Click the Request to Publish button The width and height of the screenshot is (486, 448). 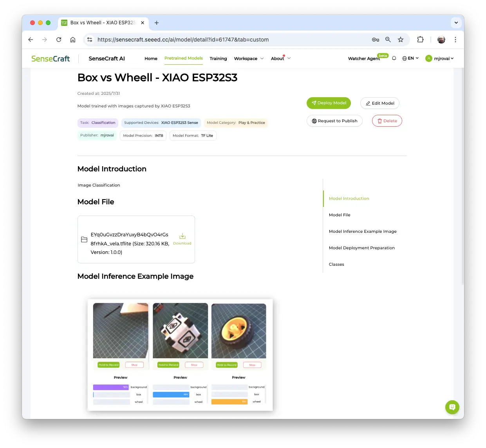coord(334,121)
